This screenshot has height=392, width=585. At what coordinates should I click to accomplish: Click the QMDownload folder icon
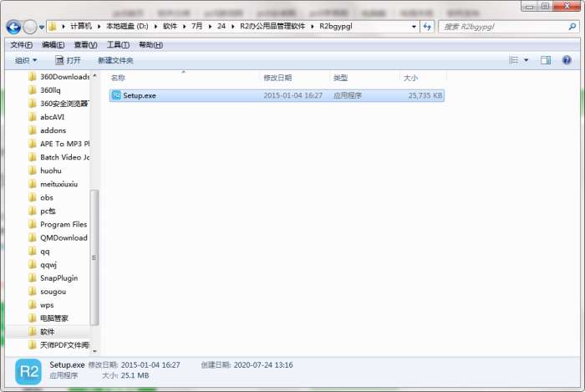(x=33, y=238)
